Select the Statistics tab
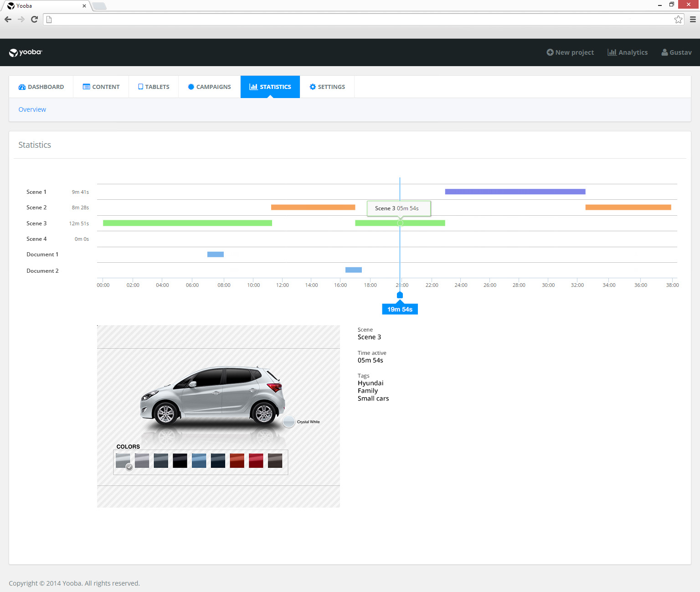The image size is (700, 592). [270, 87]
